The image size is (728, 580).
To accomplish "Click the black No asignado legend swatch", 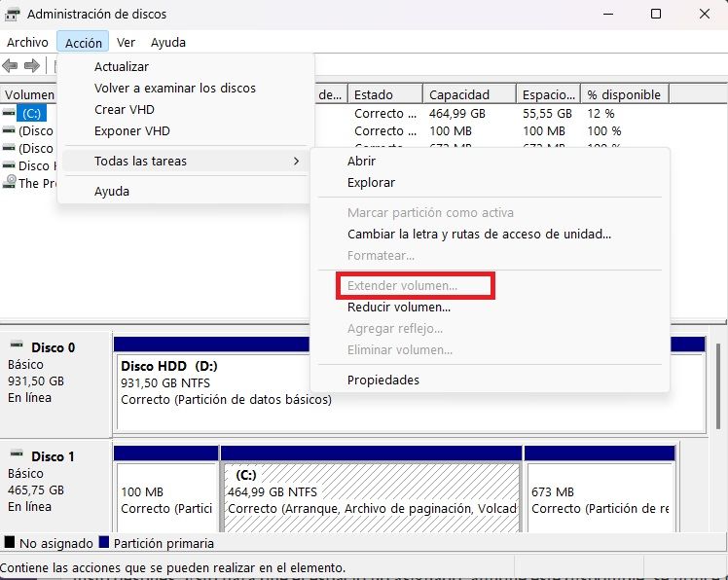I will [10, 542].
